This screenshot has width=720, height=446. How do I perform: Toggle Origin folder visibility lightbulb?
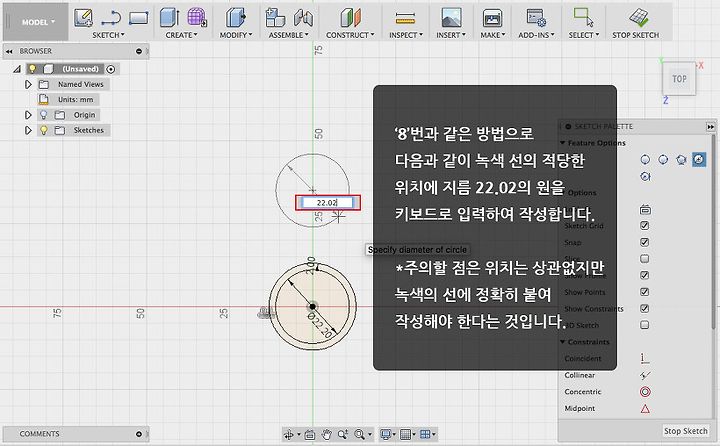(44, 115)
